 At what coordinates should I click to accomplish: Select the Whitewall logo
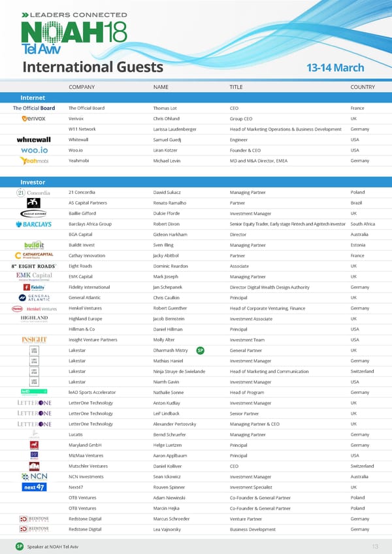33,140
